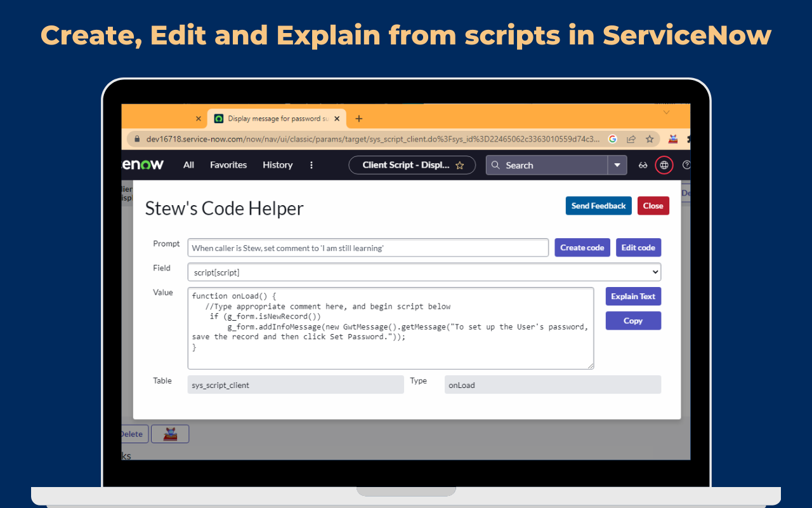Image resolution: width=812 pixels, height=508 pixels.
Task: Click the glasses impersonation icon
Action: pos(643,165)
